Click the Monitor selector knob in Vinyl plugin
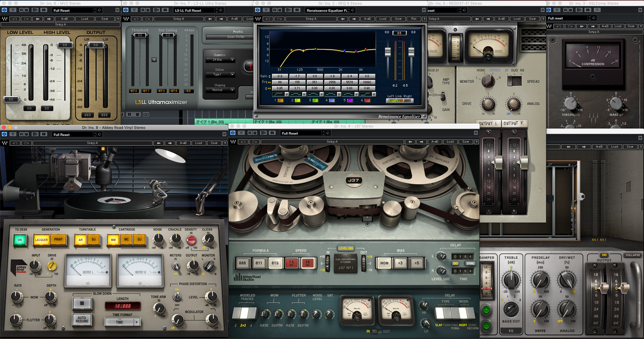The height and width of the screenshot is (339, 644). pos(208,267)
